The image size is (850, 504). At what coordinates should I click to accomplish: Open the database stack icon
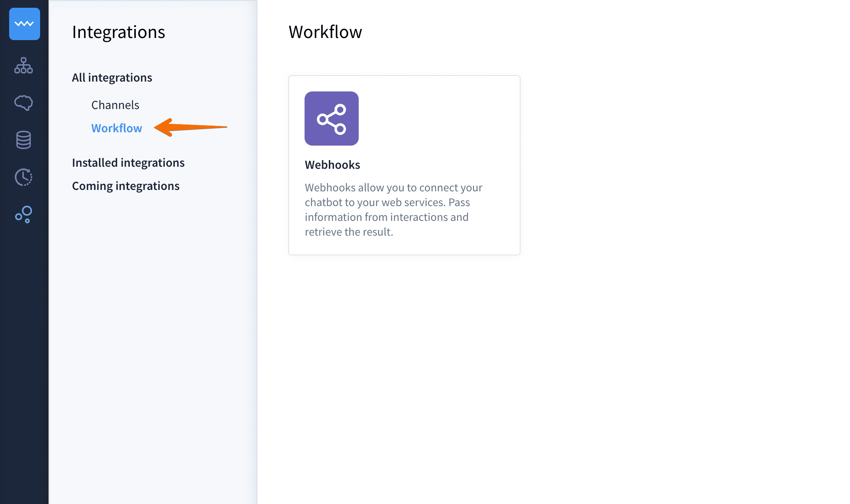point(24,140)
